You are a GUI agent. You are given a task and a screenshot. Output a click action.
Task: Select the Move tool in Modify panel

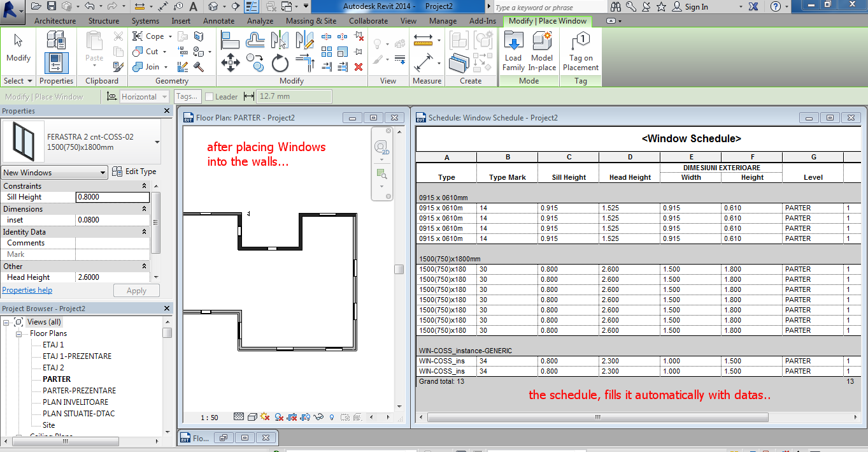231,63
